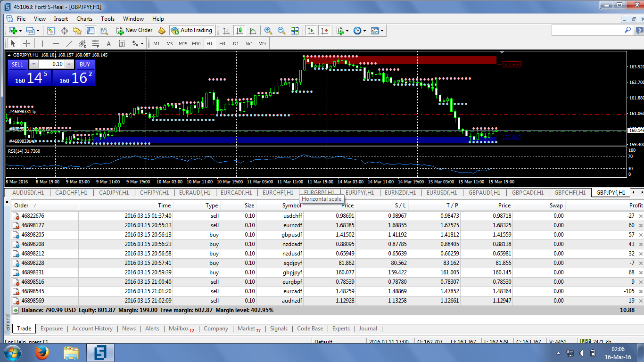Viewport: 644px width, 362px height.
Task: Expand the Indicators dropdown arrow
Action: coord(347,31)
